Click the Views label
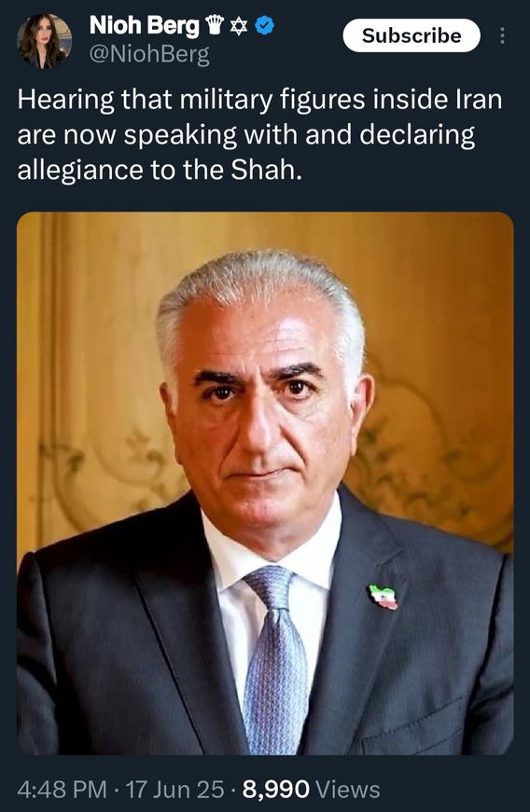530x812 pixels. coord(348,790)
